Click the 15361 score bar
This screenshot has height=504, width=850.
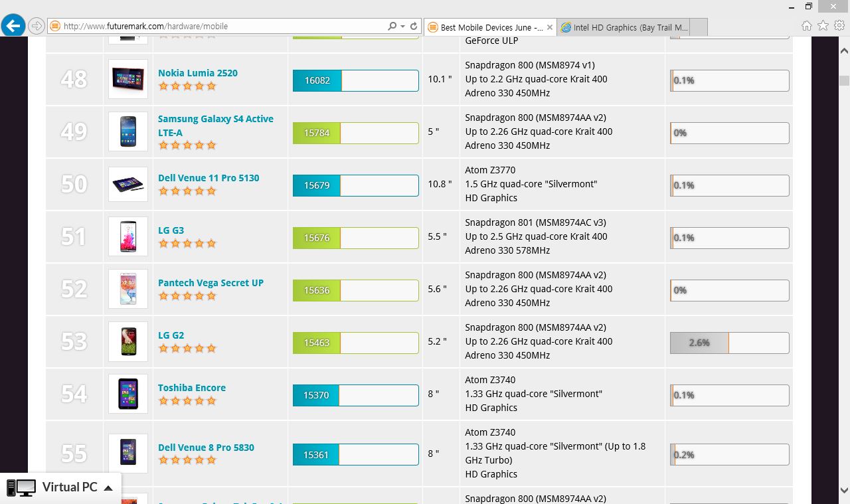click(x=356, y=455)
